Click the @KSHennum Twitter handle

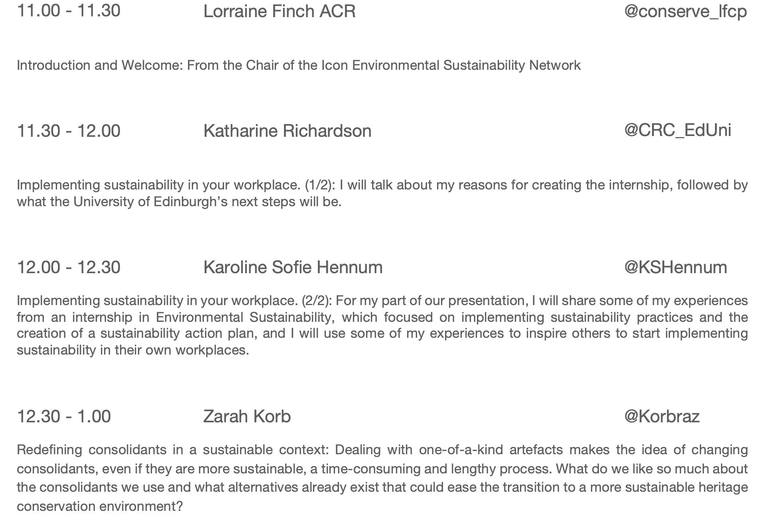click(675, 267)
